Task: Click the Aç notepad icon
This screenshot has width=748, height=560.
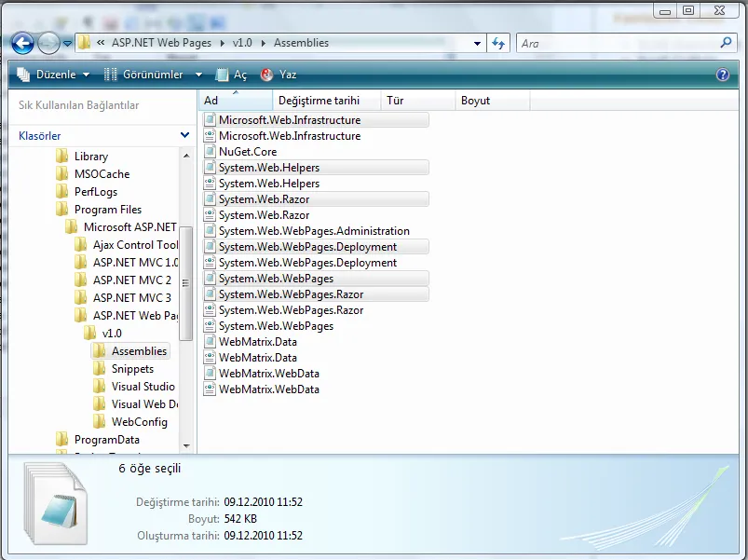Action: (x=222, y=75)
